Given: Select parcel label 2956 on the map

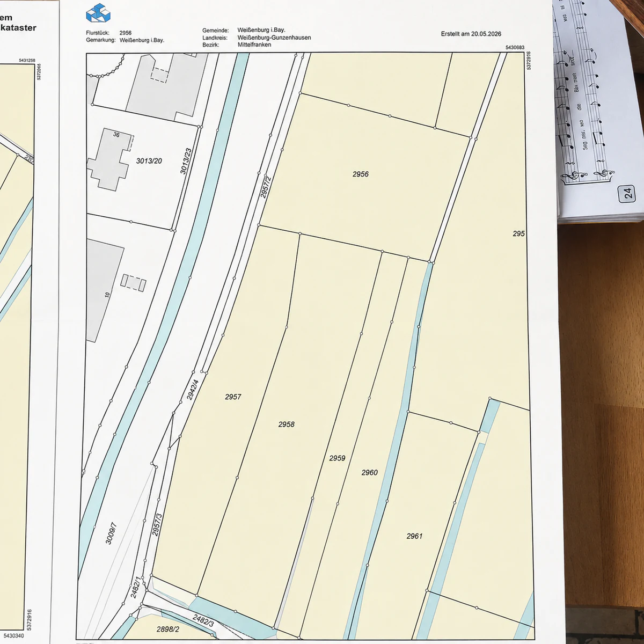Looking at the screenshot, I should 361,174.
